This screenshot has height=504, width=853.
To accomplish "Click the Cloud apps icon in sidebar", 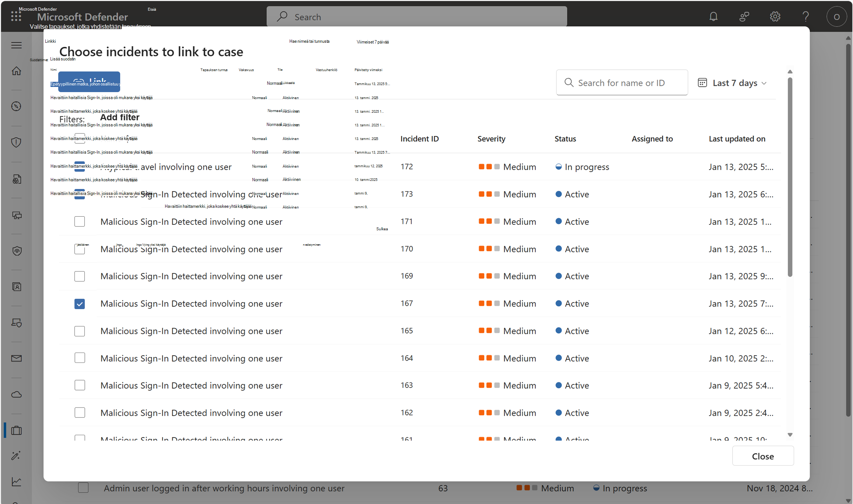I will coord(17,395).
